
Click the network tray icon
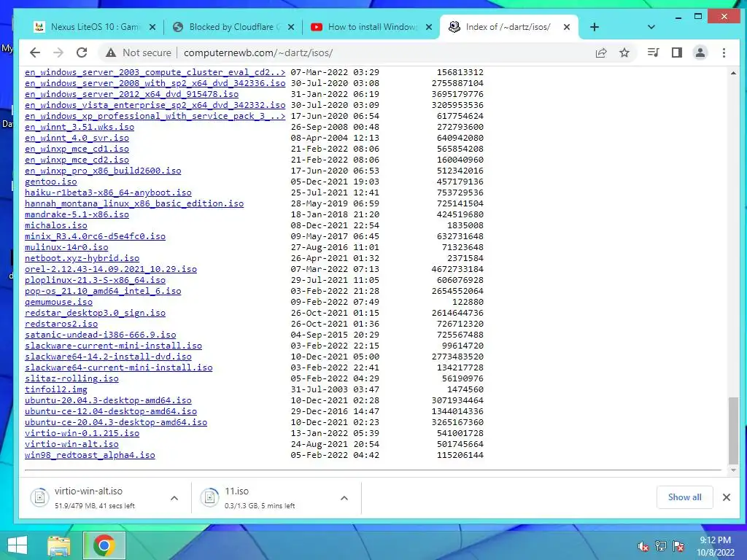coord(661,545)
